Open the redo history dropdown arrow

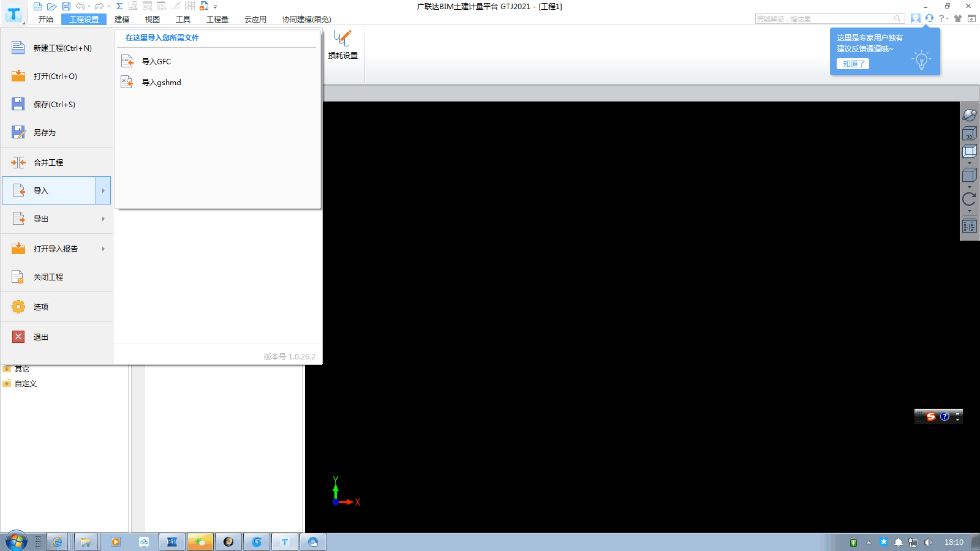(x=108, y=7)
